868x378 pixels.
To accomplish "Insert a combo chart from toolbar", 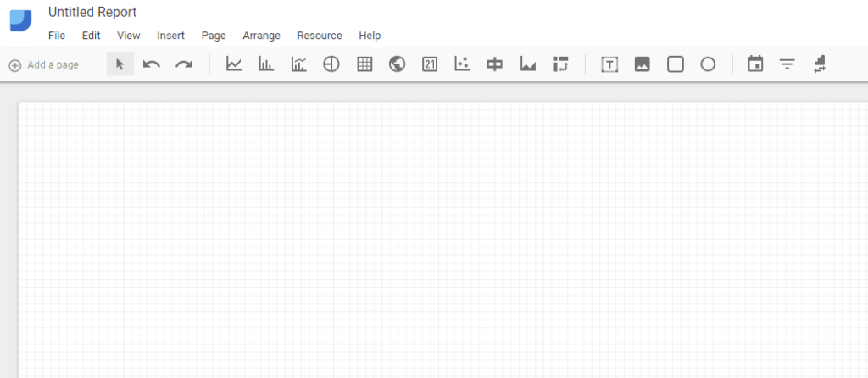I will (299, 64).
